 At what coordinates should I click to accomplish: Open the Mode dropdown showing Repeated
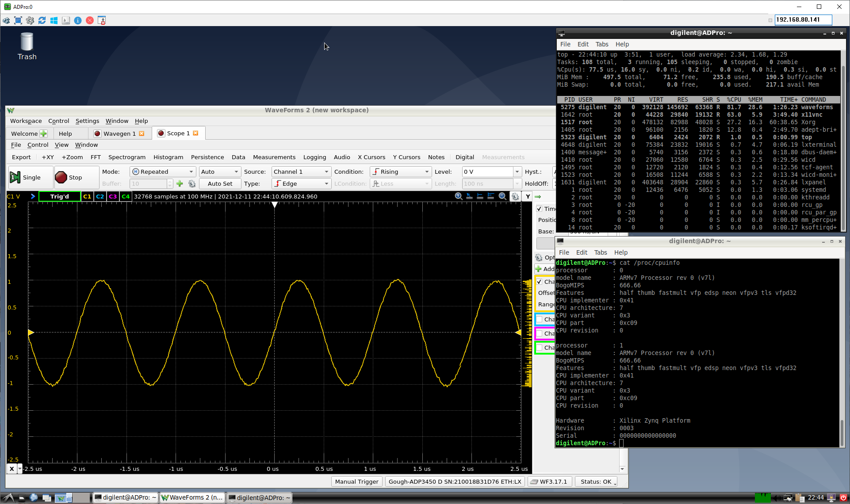tap(162, 172)
